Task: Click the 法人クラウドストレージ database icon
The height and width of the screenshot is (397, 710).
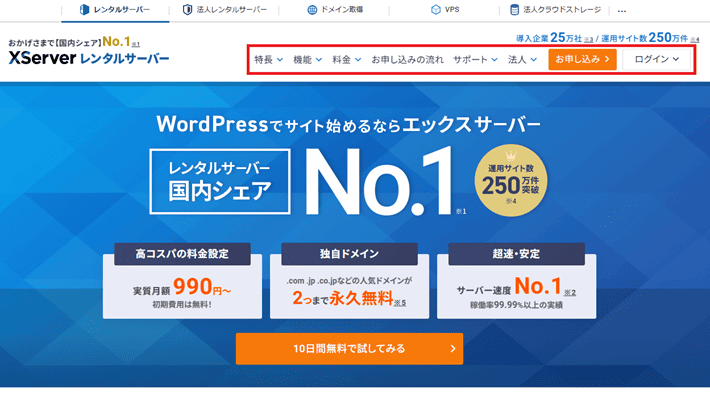Action: pyautogui.click(x=514, y=10)
